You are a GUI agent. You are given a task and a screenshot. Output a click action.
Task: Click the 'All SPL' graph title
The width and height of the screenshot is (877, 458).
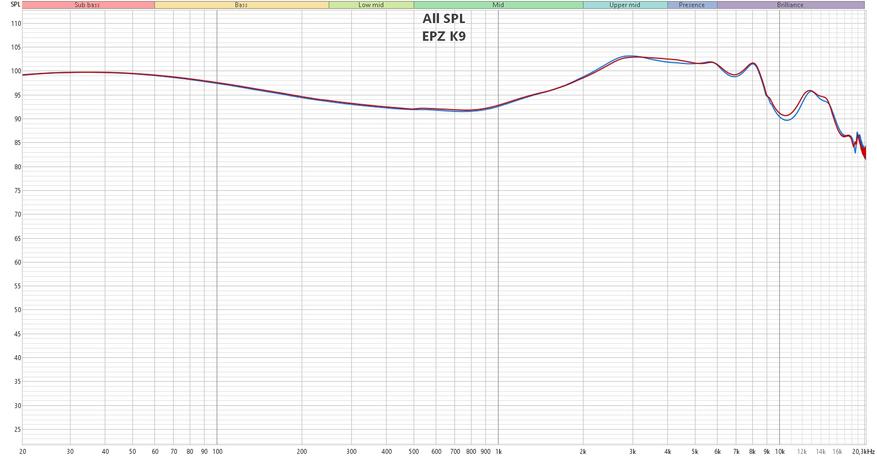[444, 19]
